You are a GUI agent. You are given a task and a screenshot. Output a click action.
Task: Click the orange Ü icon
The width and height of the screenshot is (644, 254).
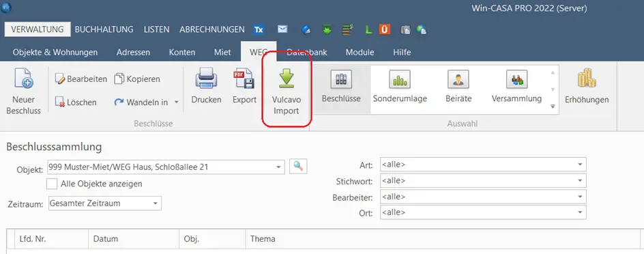pyautogui.click(x=385, y=29)
